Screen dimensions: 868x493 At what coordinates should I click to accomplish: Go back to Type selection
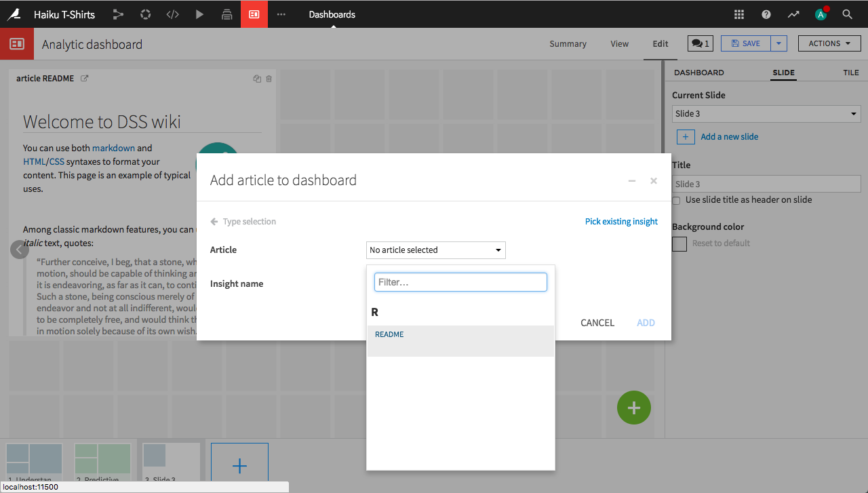[243, 222]
